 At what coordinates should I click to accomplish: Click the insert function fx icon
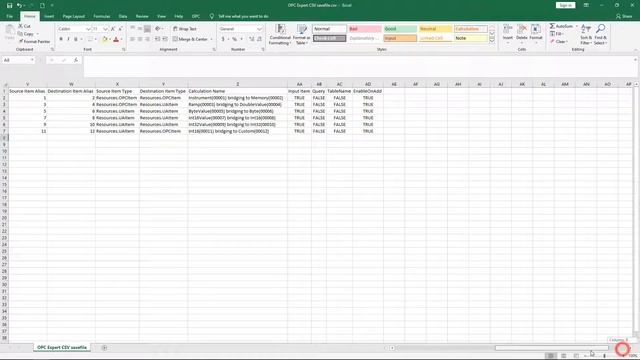coord(76,60)
